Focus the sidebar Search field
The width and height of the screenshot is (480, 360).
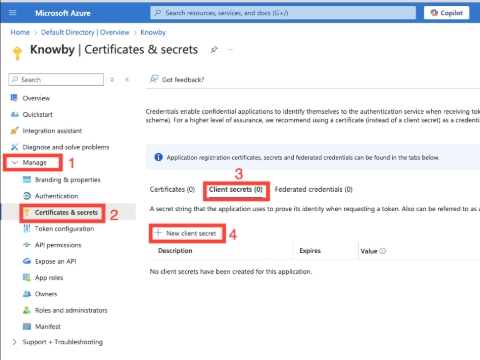coord(56,79)
